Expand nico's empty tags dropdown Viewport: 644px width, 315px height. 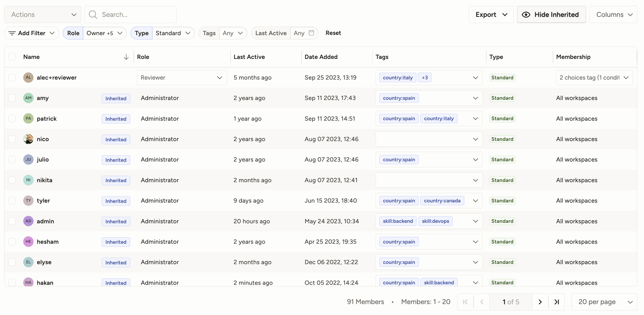tap(475, 139)
